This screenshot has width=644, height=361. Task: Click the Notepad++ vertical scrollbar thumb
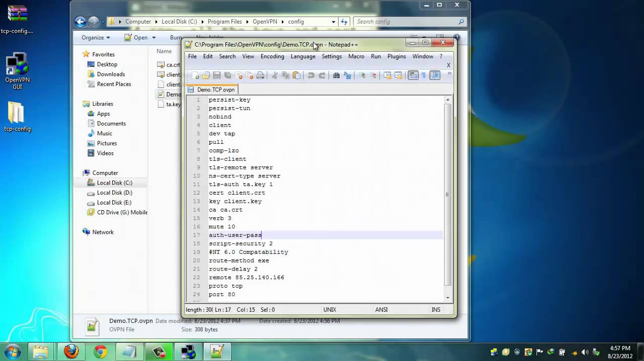(447, 194)
